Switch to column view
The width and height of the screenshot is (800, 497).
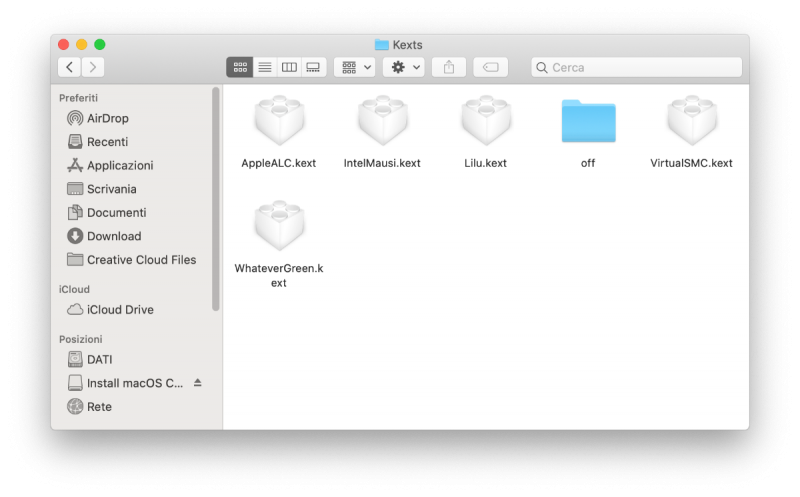tap(289, 67)
